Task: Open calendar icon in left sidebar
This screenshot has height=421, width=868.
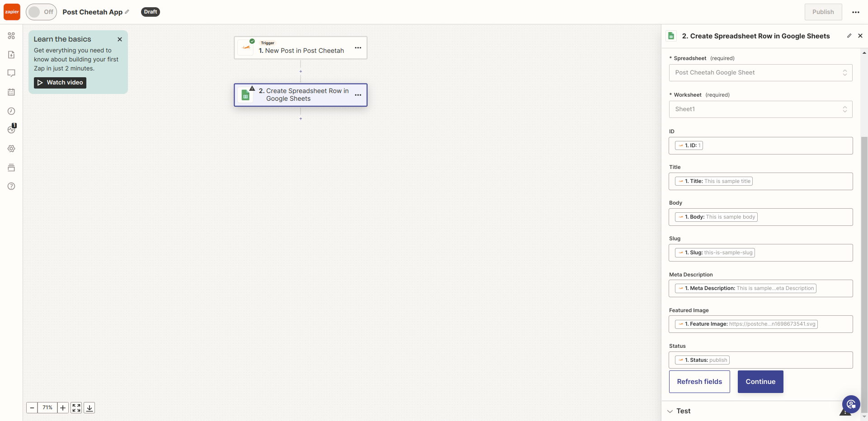Action: point(11,92)
